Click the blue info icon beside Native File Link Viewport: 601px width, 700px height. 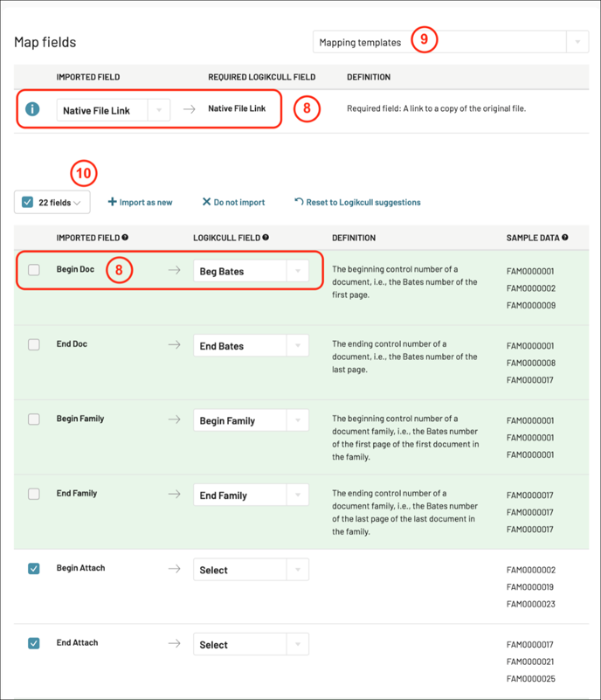pyautogui.click(x=33, y=109)
